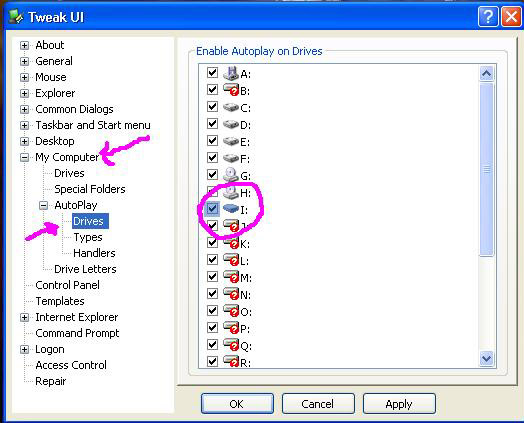Click the removable drive icon for I:
524x423 pixels.
point(231,209)
